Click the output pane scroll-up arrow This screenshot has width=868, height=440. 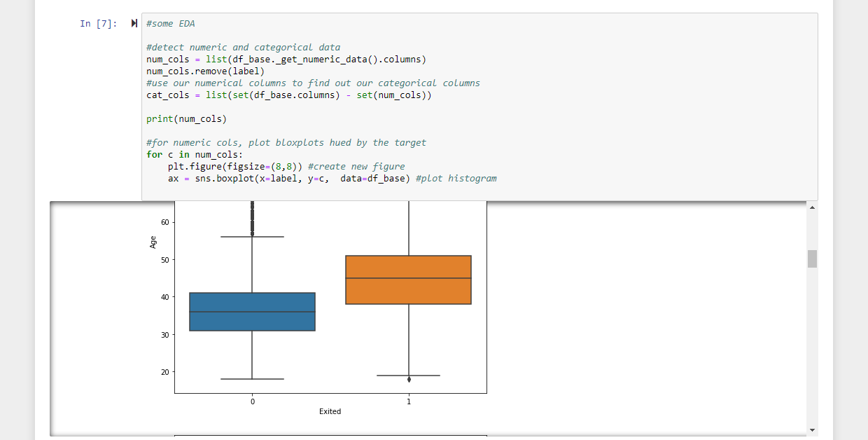812,207
